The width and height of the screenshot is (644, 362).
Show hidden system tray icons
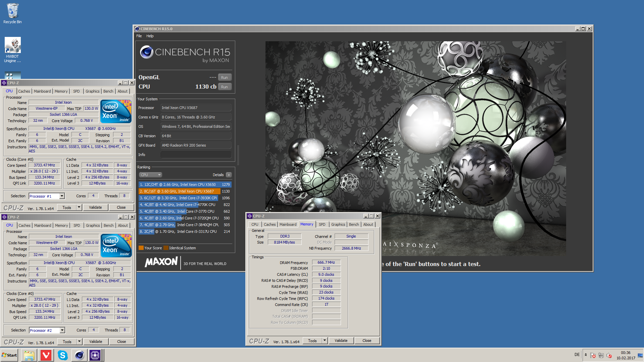(586, 355)
